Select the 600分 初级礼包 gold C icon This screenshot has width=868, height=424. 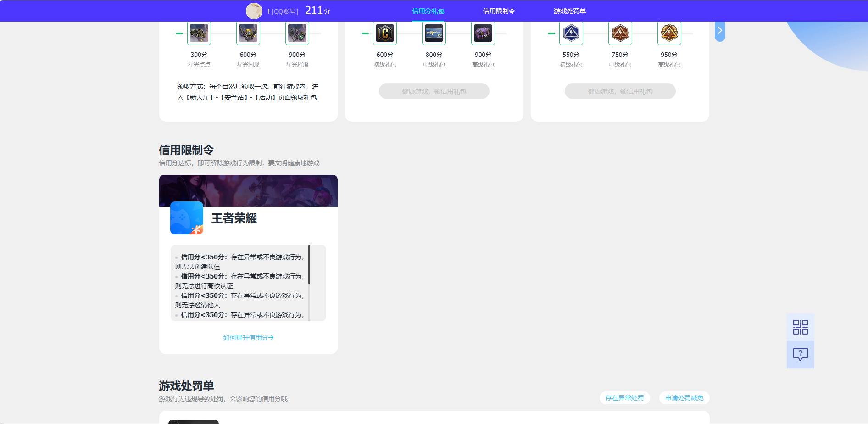[x=385, y=33]
